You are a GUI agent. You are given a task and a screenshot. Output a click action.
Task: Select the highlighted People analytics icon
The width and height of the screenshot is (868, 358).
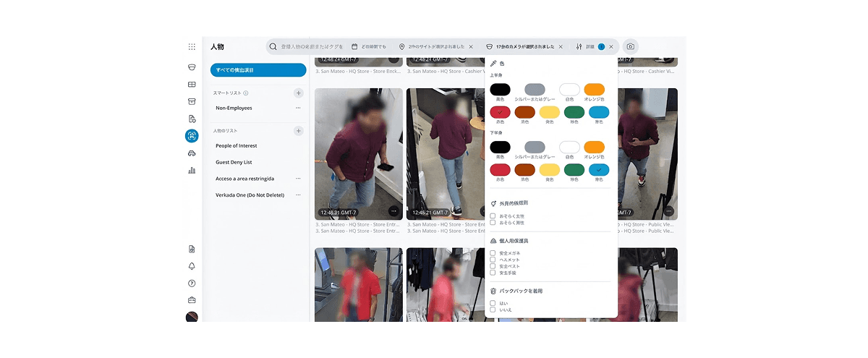[192, 135]
